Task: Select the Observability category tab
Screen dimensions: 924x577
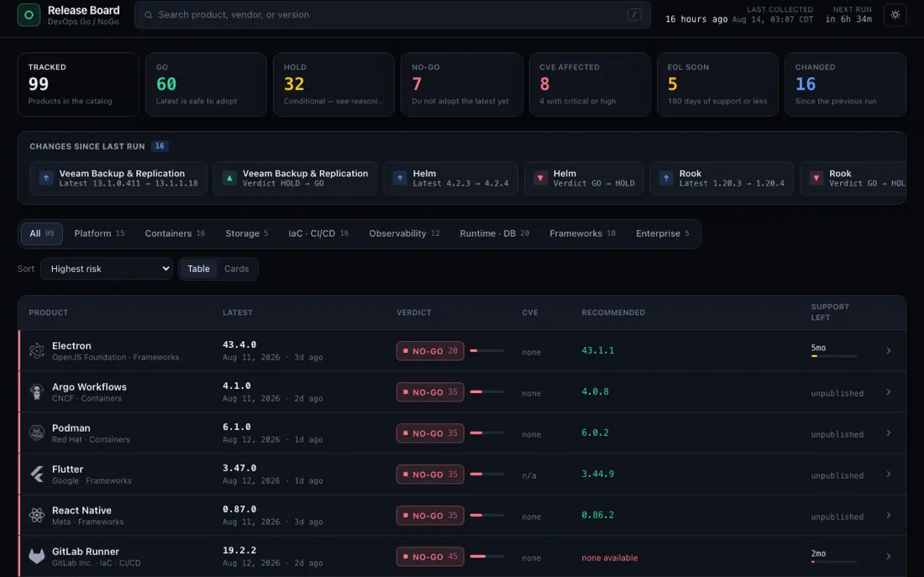Action: (404, 233)
